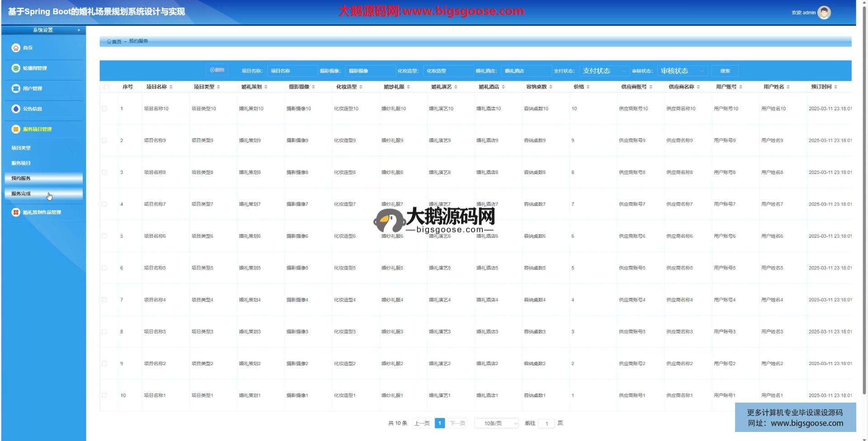Toggle the select-all checkbox in table header
Screen dimensions: 868x441
tap(107, 87)
